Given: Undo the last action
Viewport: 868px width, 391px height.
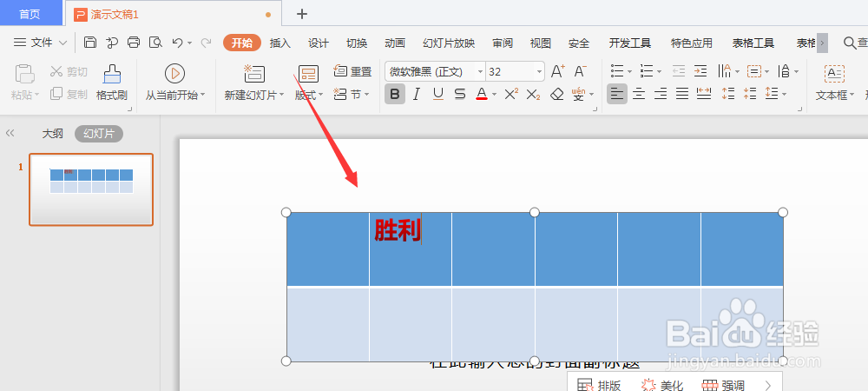Looking at the screenshot, I should point(178,43).
